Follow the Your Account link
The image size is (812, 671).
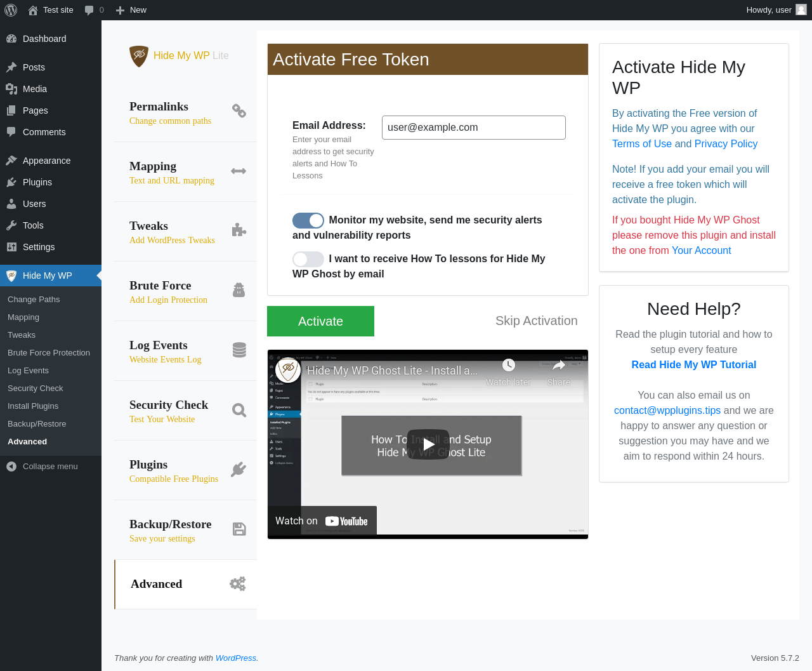[x=702, y=251]
